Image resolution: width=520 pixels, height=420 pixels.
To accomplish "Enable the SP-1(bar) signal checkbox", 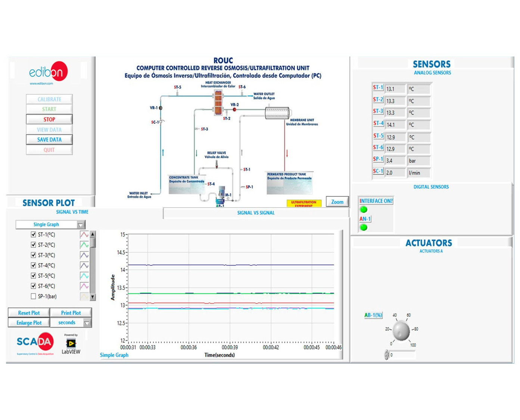I will pos(34,296).
